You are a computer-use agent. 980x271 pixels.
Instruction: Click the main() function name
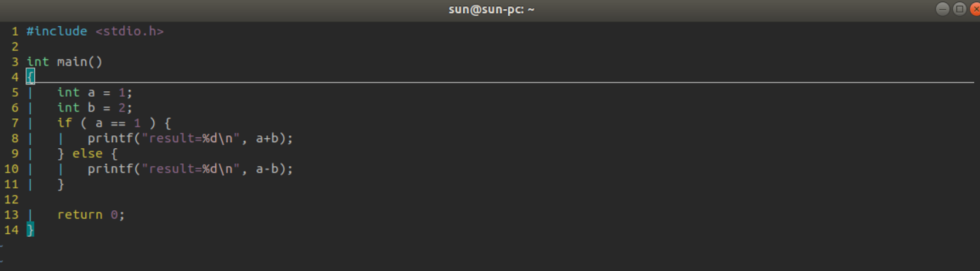click(80, 62)
